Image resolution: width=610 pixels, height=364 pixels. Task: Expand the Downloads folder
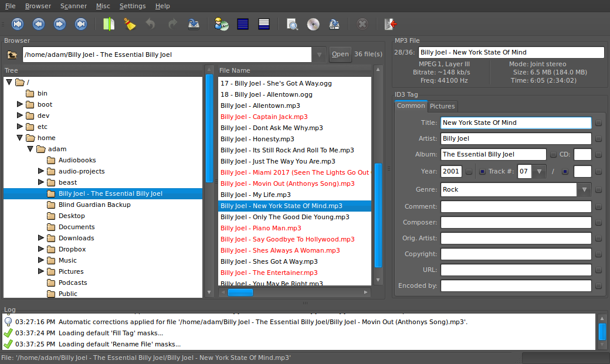[40, 237]
